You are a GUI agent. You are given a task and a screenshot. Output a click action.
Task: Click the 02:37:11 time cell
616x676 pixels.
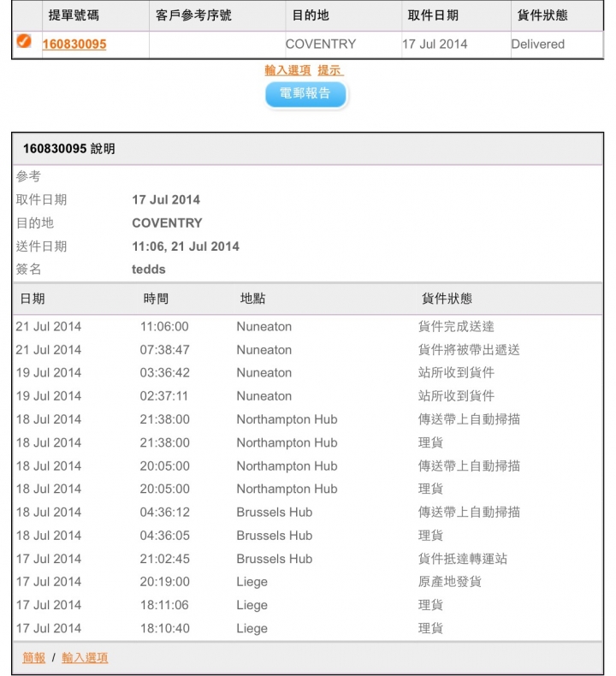point(163,396)
